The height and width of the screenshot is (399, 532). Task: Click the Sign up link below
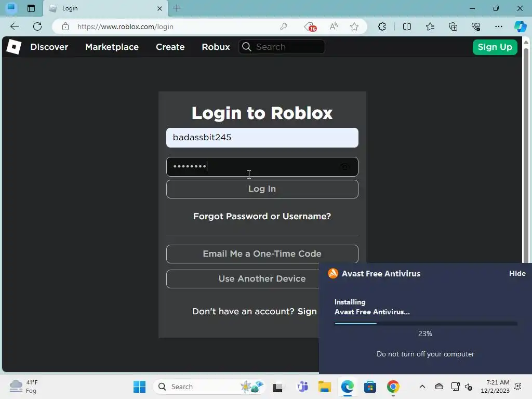(x=307, y=312)
